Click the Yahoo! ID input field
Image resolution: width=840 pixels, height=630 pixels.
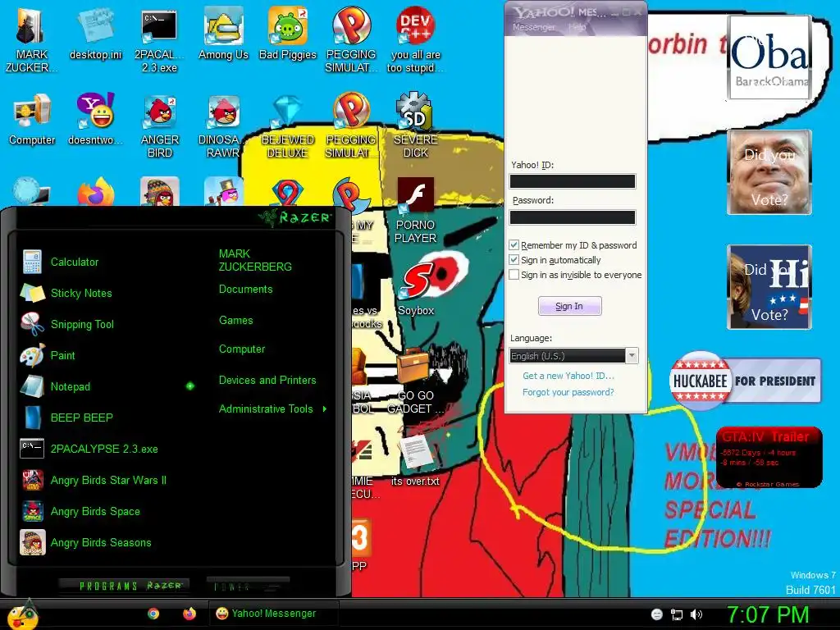(x=572, y=181)
